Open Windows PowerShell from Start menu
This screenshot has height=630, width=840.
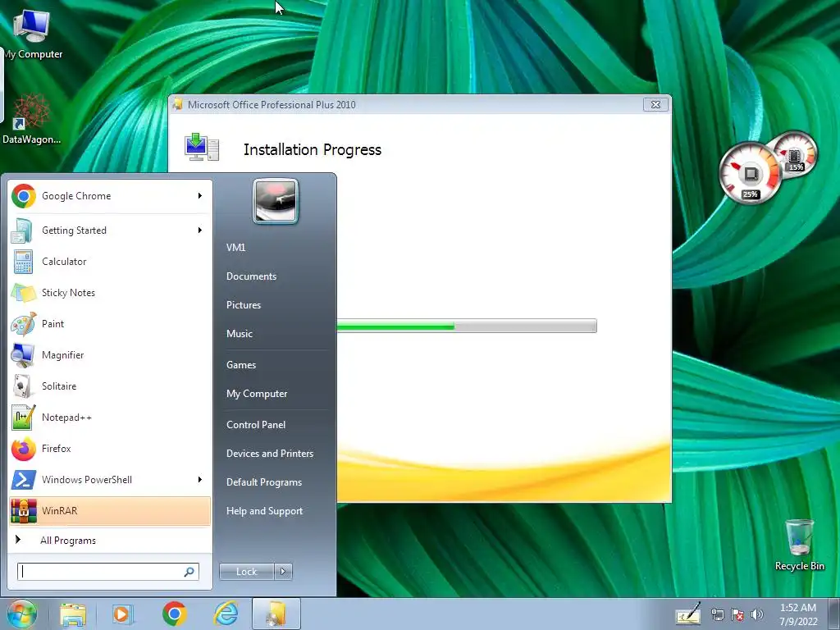(x=110, y=479)
